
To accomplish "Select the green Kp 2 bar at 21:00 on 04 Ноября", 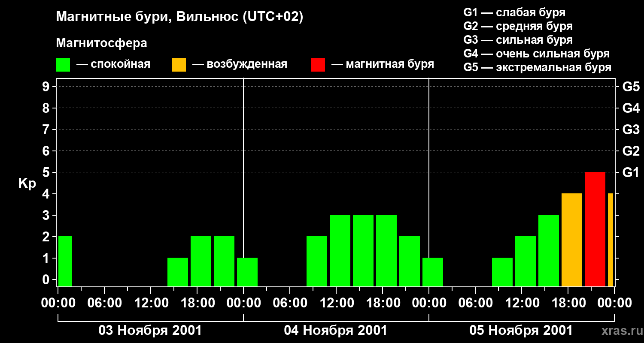I will pyautogui.click(x=410, y=262).
